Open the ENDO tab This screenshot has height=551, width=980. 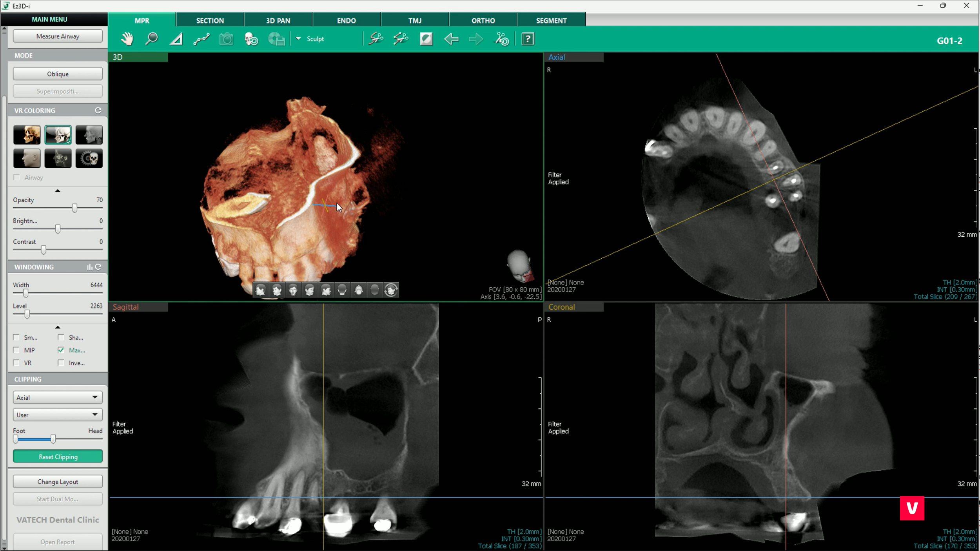(x=346, y=20)
